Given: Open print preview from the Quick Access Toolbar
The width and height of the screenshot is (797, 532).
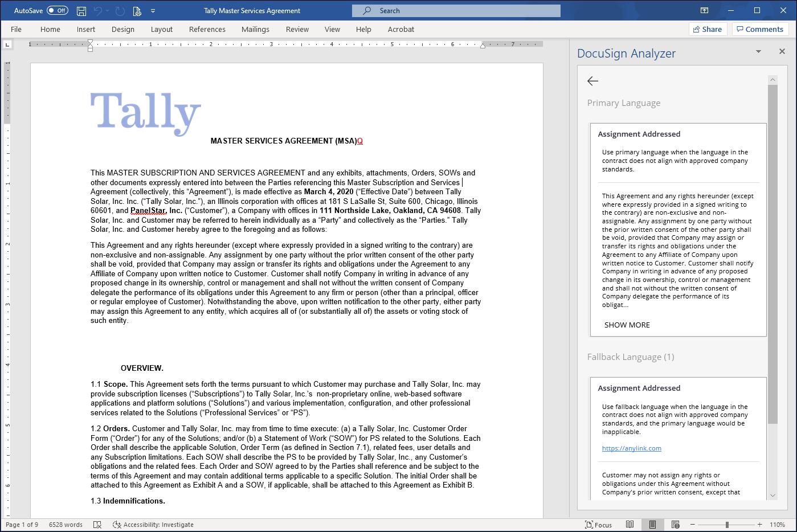Looking at the screenshot, I should pyautogui.click(x=136, y=10).
